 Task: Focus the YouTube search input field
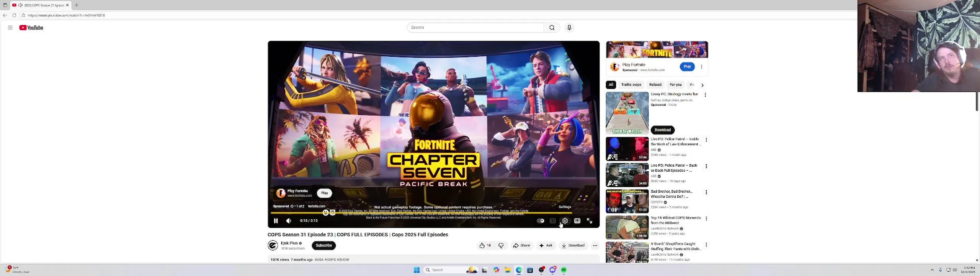point(475,28)
